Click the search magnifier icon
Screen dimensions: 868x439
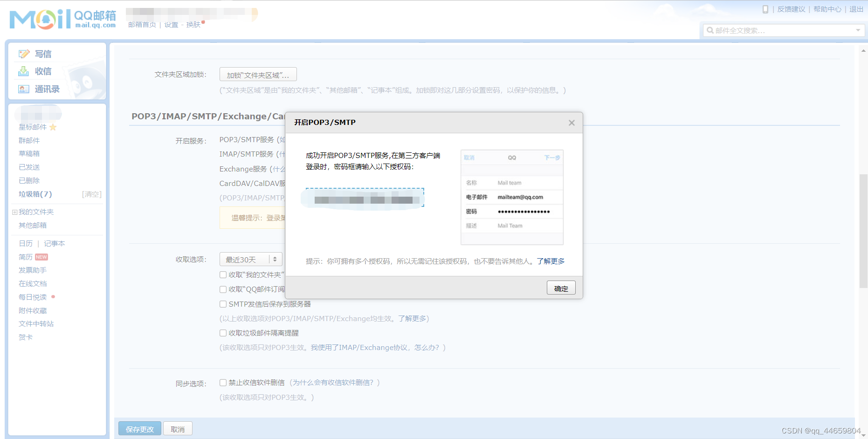(710, 30)
